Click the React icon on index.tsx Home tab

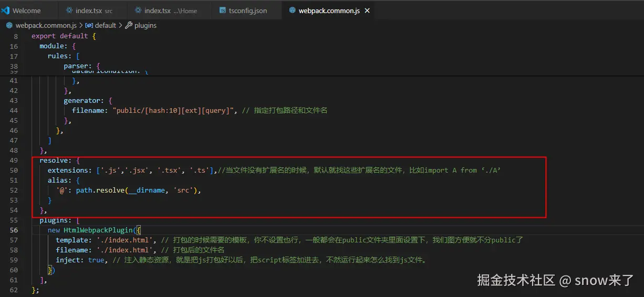point(138,10)
